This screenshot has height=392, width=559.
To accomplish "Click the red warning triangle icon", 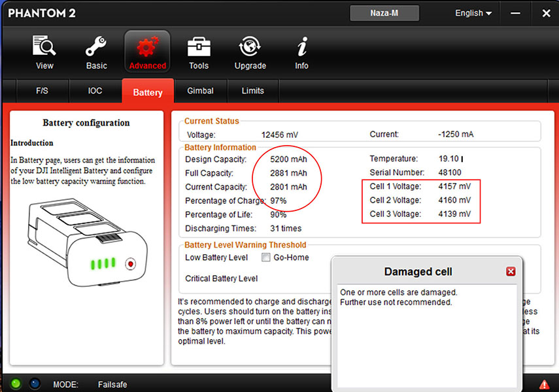I will [x=544, y=384].
